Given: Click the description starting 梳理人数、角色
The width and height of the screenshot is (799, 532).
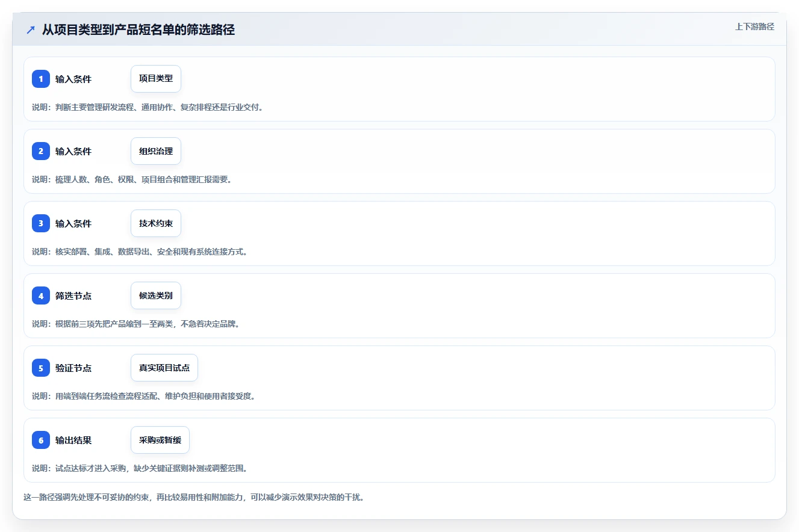Looking at the screenshot, I should click(132, 179).
